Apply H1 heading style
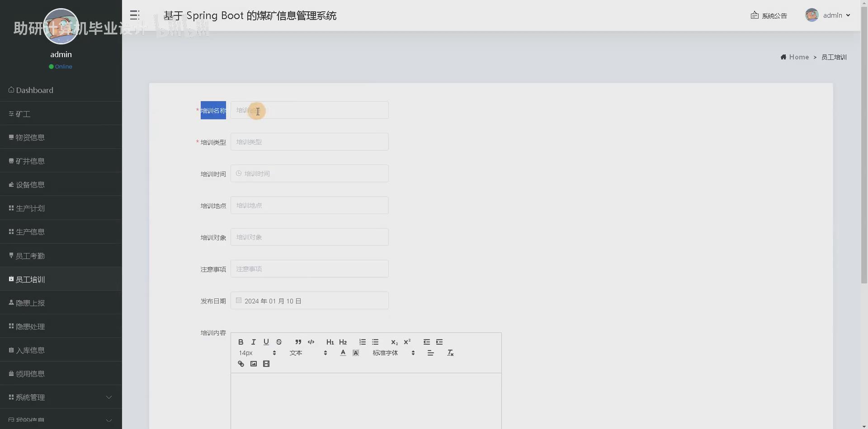 tap(330, 342)
